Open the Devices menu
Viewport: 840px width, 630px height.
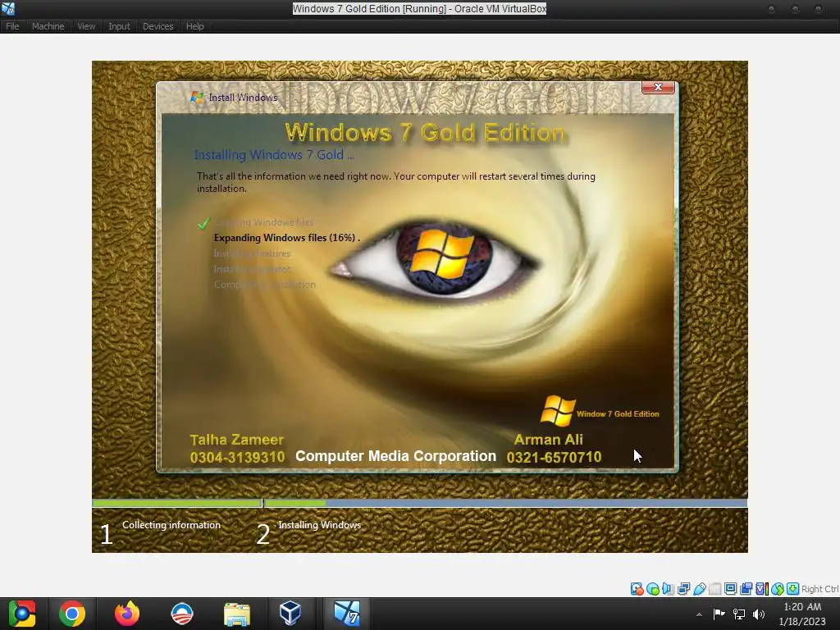[157, 26]
